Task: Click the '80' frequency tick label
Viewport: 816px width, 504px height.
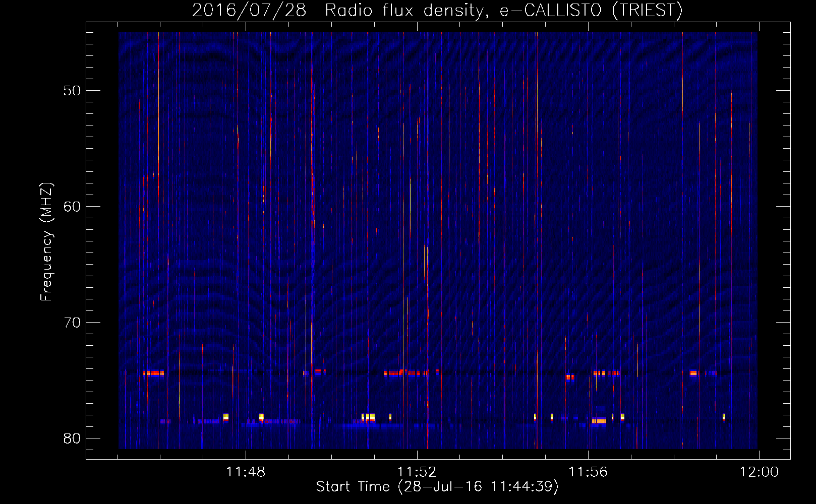Action: [x=72, y=438]
